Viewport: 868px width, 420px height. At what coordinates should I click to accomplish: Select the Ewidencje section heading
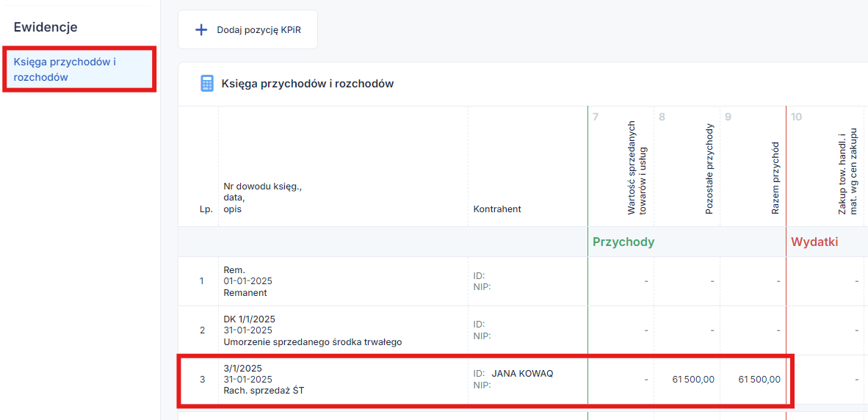coord(46,26)
